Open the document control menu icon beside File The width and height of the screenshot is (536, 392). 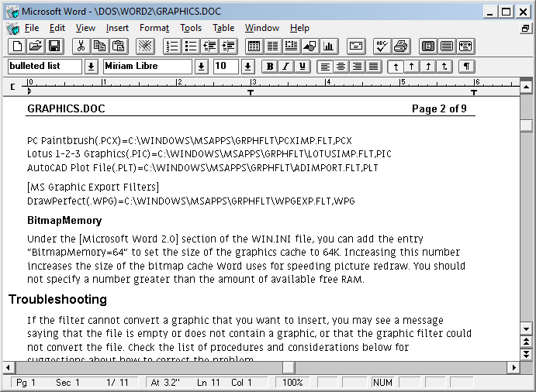click(13, 29)
